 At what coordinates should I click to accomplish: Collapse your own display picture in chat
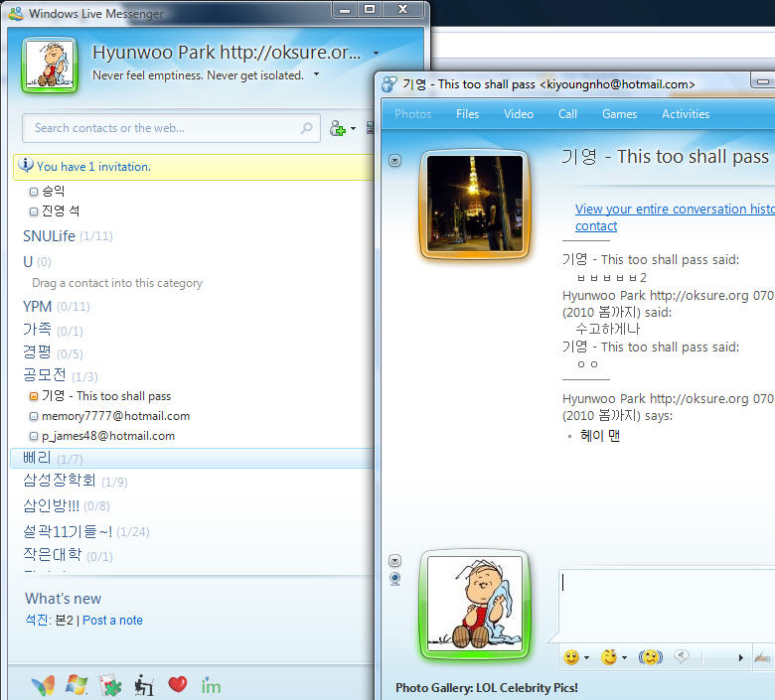394,561
